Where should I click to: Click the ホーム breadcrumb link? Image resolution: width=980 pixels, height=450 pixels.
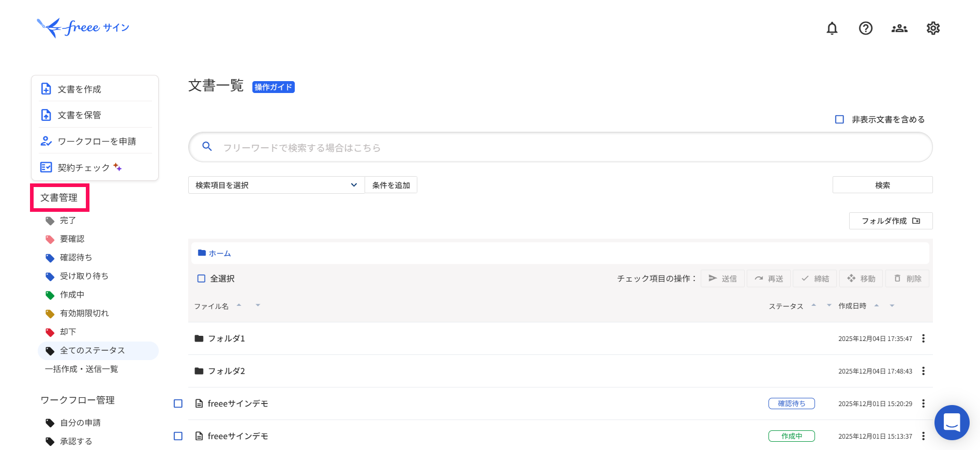tap(220, 253)
